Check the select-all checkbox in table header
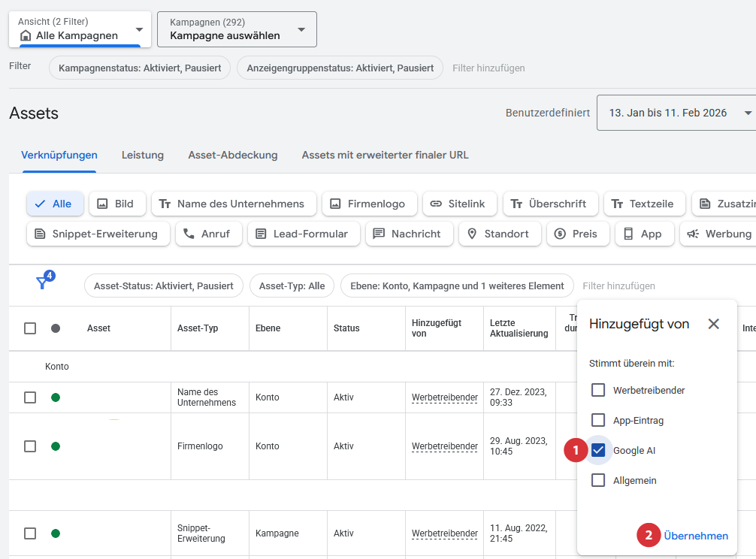Screen dimensions: 756x559 point(30,328)
